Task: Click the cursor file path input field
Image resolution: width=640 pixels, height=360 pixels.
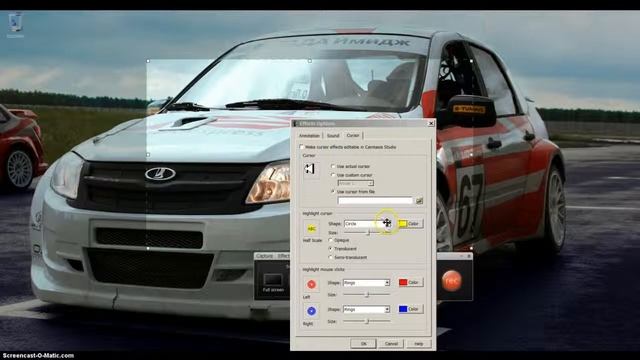Action: [375, 200]
